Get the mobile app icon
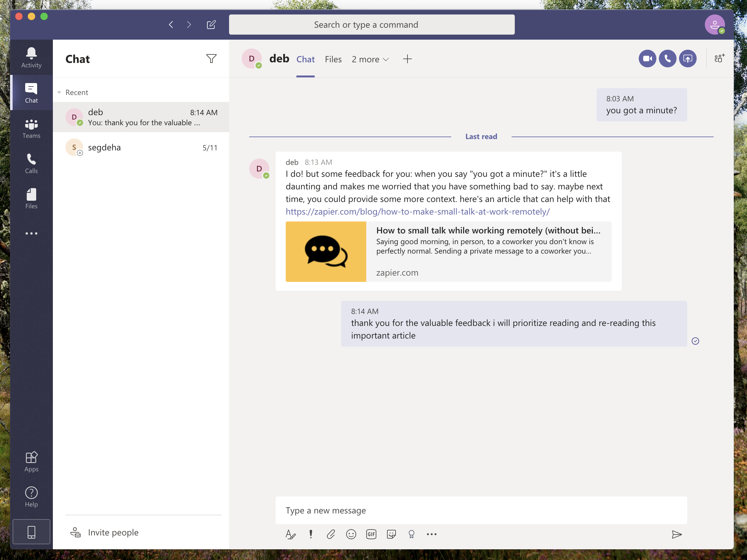The height and width of the screenshot is (560, 747). 31,532
